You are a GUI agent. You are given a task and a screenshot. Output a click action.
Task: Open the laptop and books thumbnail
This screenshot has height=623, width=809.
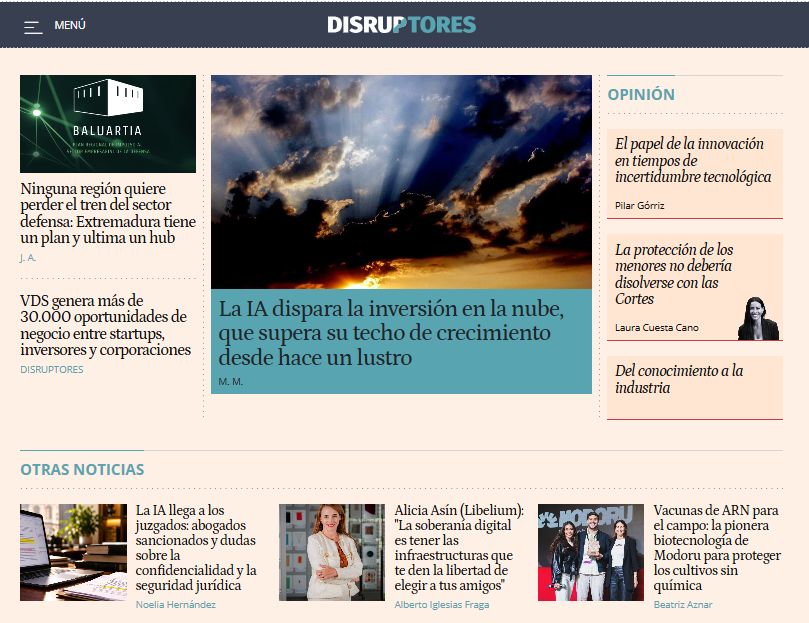coord(73,552)
